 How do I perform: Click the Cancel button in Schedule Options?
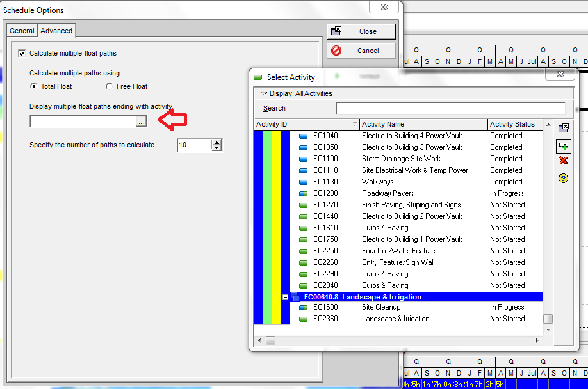pyautogui.click(x=361, y=51)
